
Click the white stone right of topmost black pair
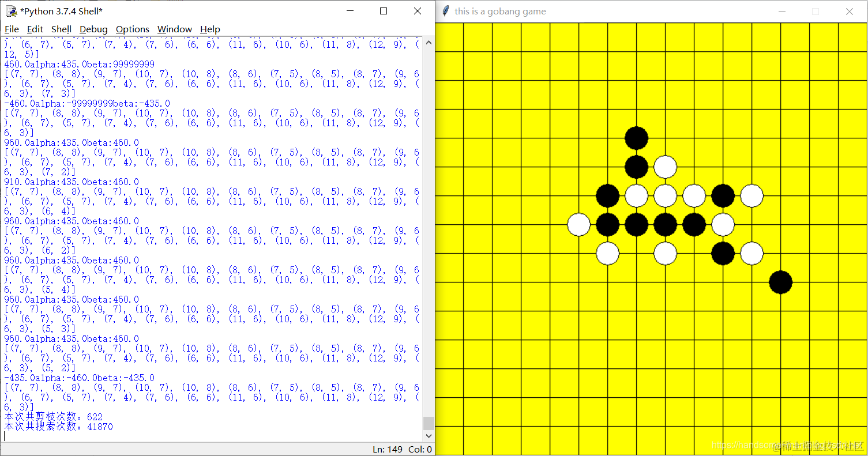point(665,167)
